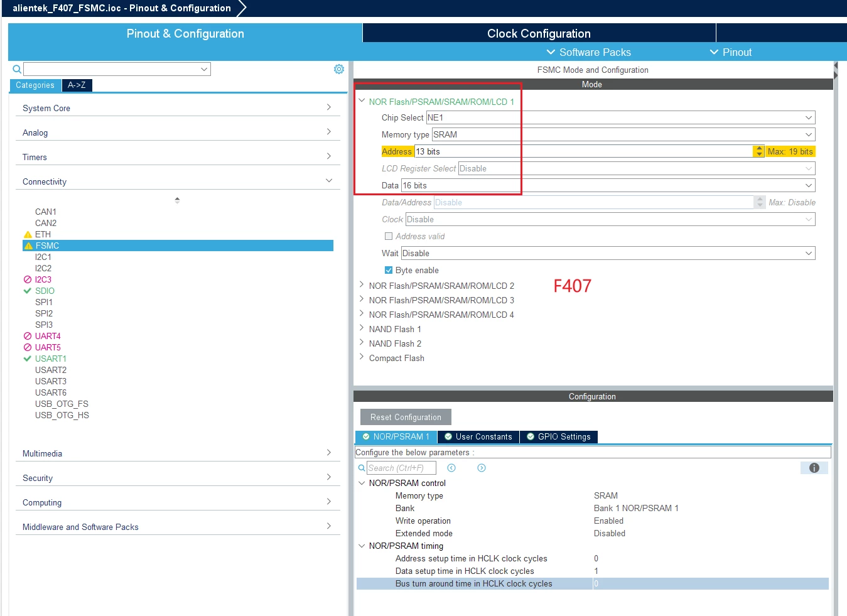The image size is (847, 616).
Task: Click the parameter info icon button
Action: (x=814, y=468)
